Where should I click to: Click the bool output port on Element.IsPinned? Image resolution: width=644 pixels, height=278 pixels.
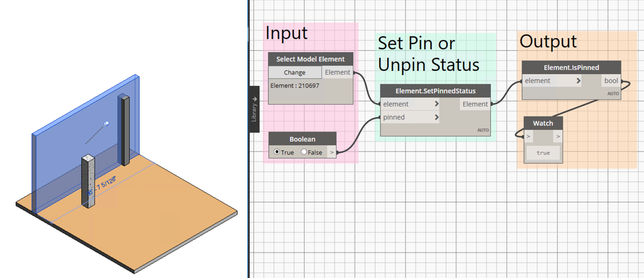coord(623,80)
